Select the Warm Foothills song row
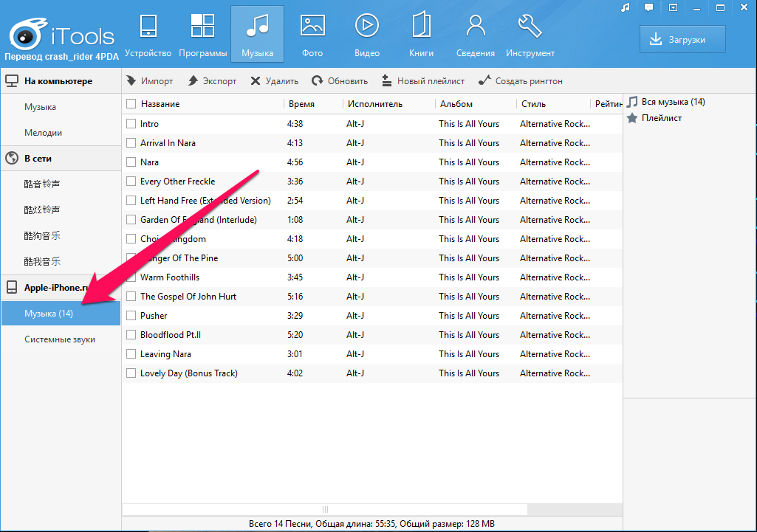This screenshot has width=757, height=532. (371, 277)
